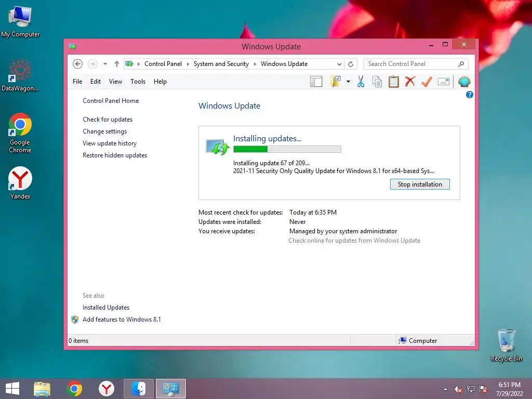Click the Windows Update shield icon
The height and width of the screenshot is (399, 532).
click(218, 147)
